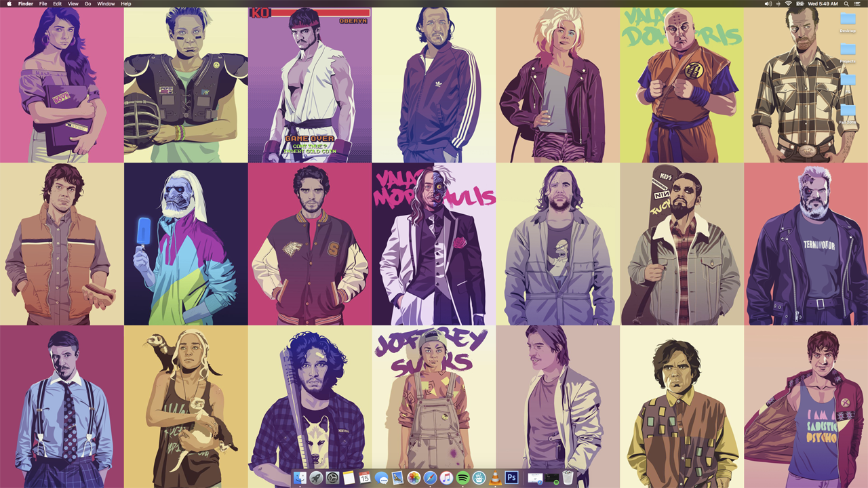This screenshot has height=488, width=868.
Task: Launch Photos app from the Dock
Action: tap(414, 478)
